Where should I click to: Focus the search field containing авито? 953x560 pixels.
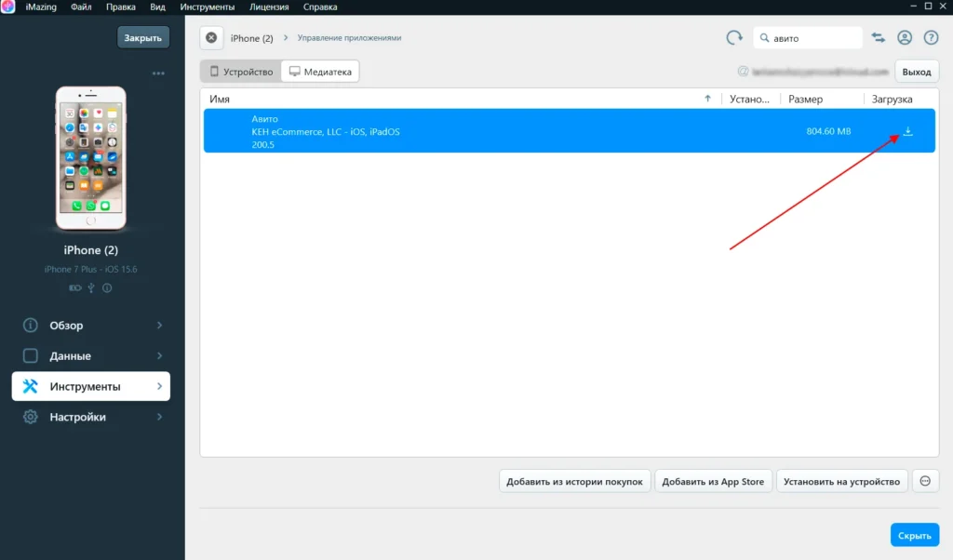click(808, 37)
